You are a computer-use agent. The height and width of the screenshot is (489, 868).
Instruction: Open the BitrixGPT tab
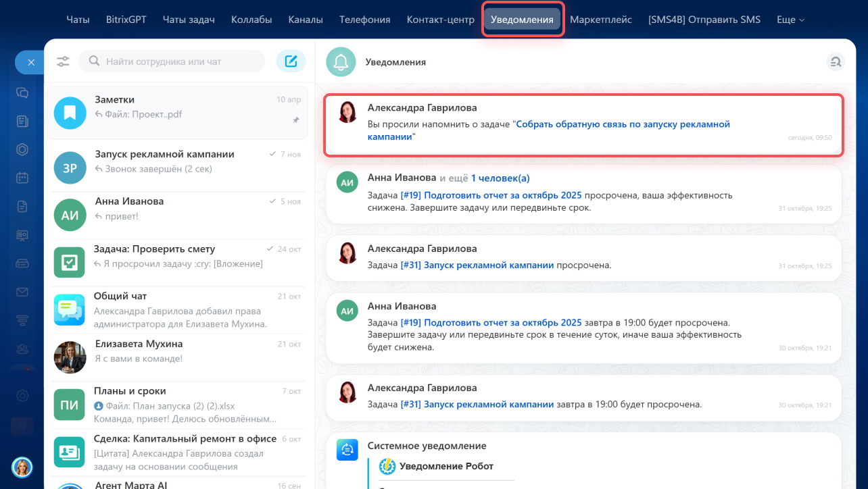coord(126,20)
